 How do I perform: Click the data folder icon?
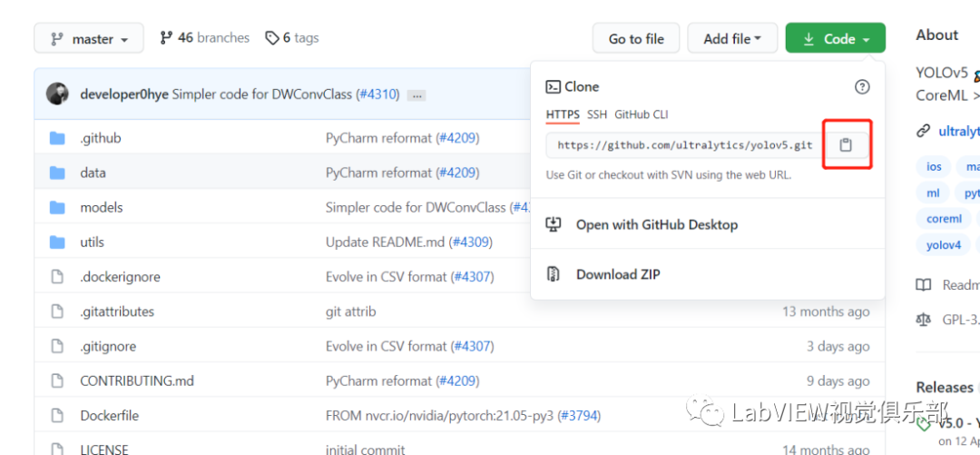pyautogui.click(x=57, y=173)
